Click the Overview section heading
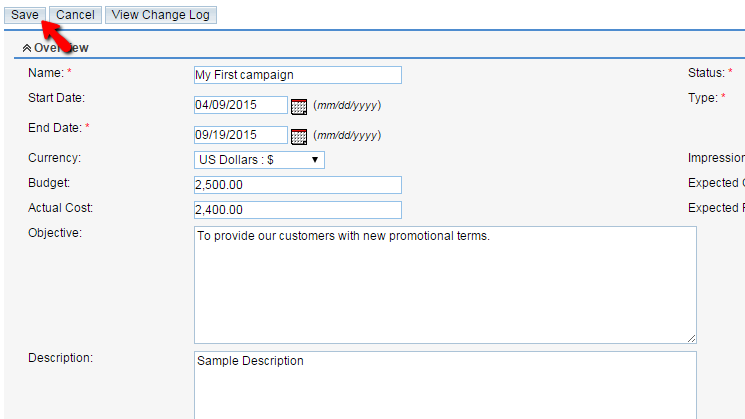 61,48
